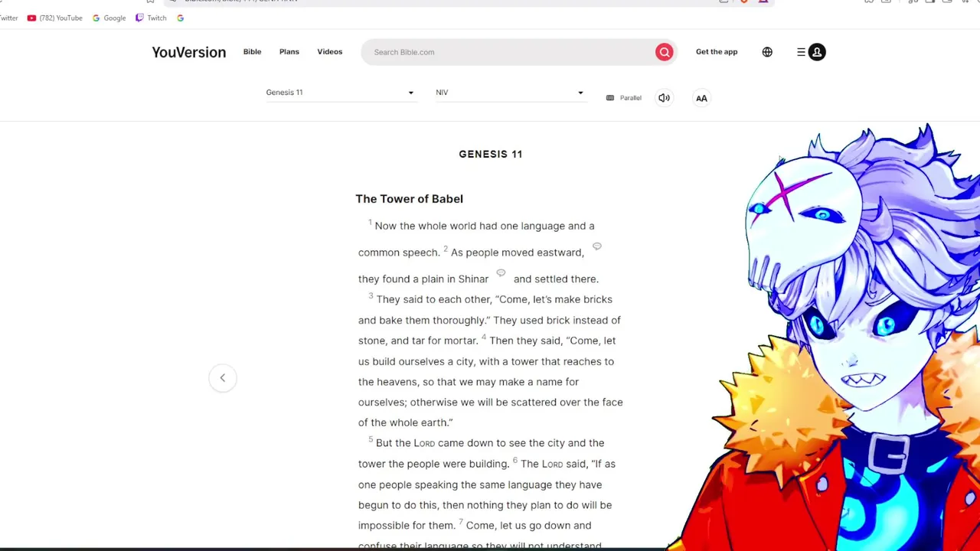
Task: Open the Plans nav tab
Action: pyautogui.click(x=289, y=52)
